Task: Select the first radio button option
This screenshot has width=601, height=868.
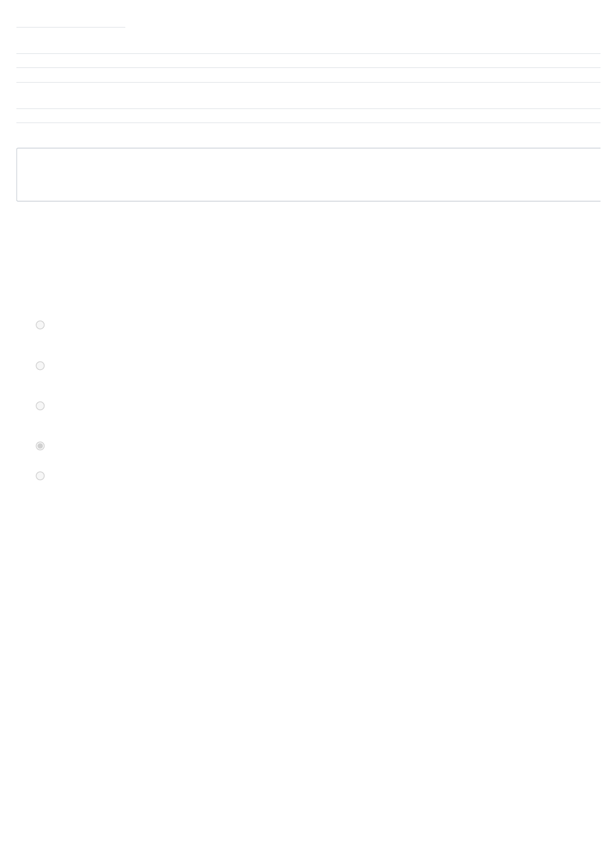Action: 40,325
